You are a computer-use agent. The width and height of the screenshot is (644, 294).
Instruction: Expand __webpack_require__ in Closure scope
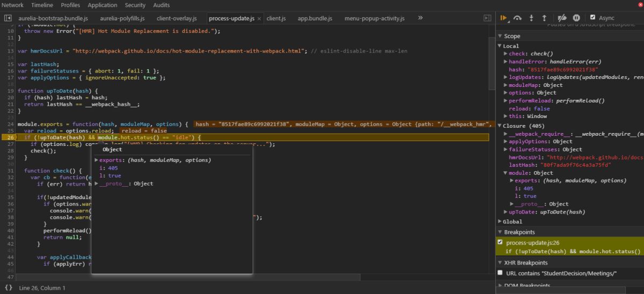tap(506, 134)
